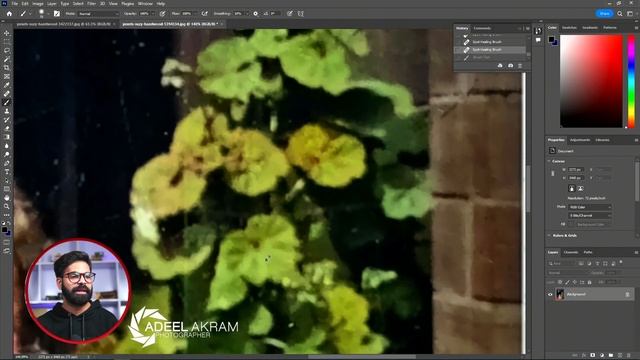Image resolution: width=640 pixels, height=360 pixels.
Task: Open the Paths tab
Action: (588, 253)
